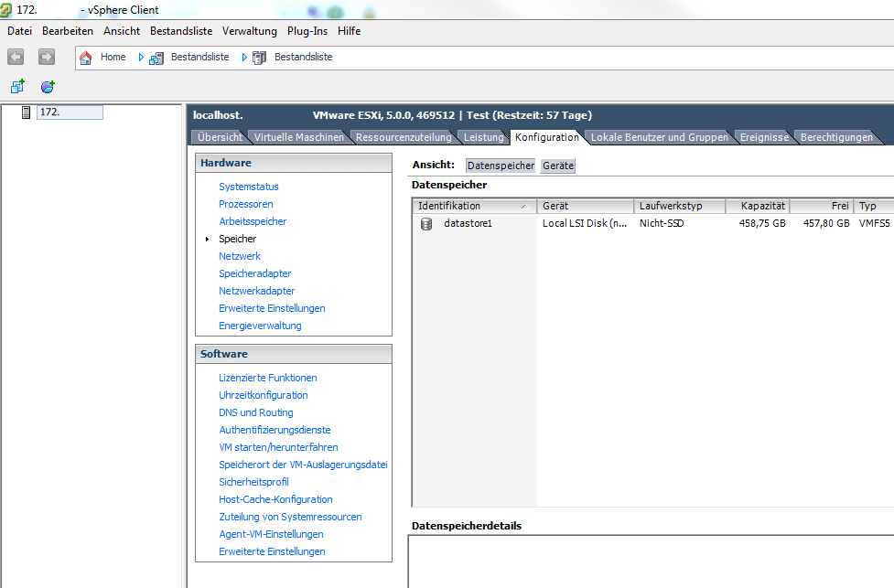Click Home in breadcrumb bar
Viewport: 894px width, 588px height.
click(113, 57)
